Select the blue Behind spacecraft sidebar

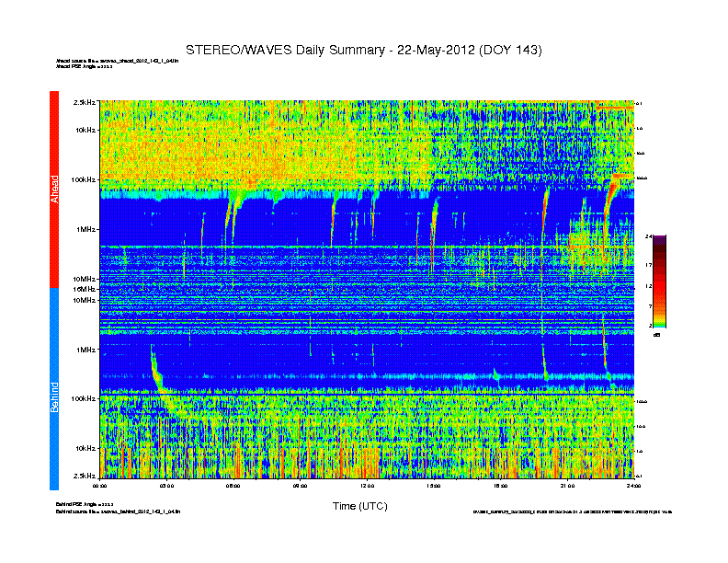54,389
